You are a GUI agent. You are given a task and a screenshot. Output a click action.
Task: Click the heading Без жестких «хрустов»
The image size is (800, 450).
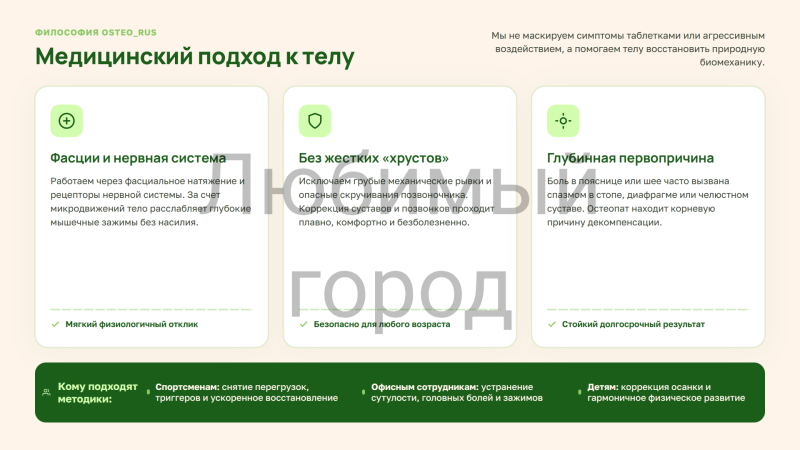click(373, 158)
